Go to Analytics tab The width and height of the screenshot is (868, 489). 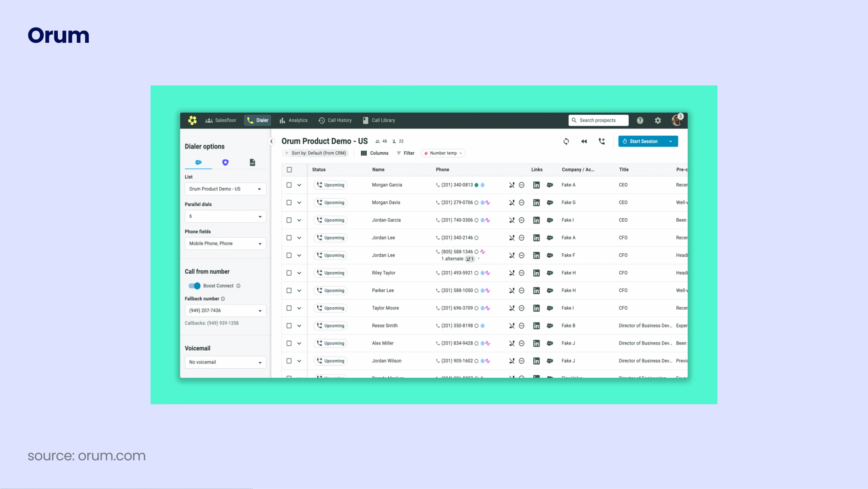294,120
